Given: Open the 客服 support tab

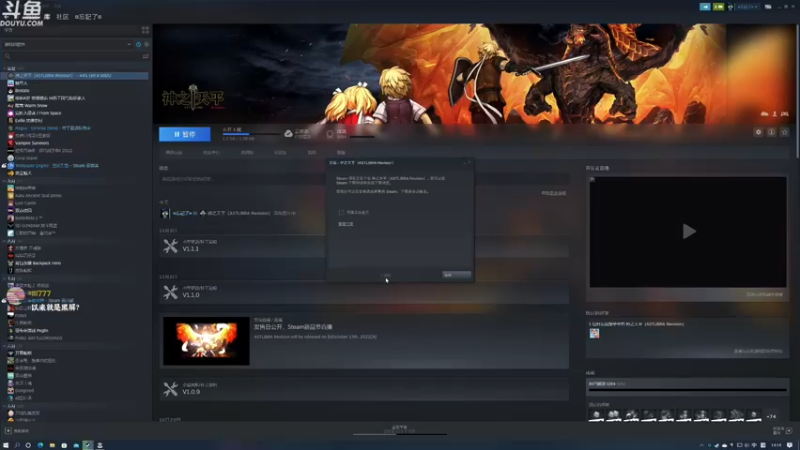Looking at the screenshot, I should tap(341, 153).
